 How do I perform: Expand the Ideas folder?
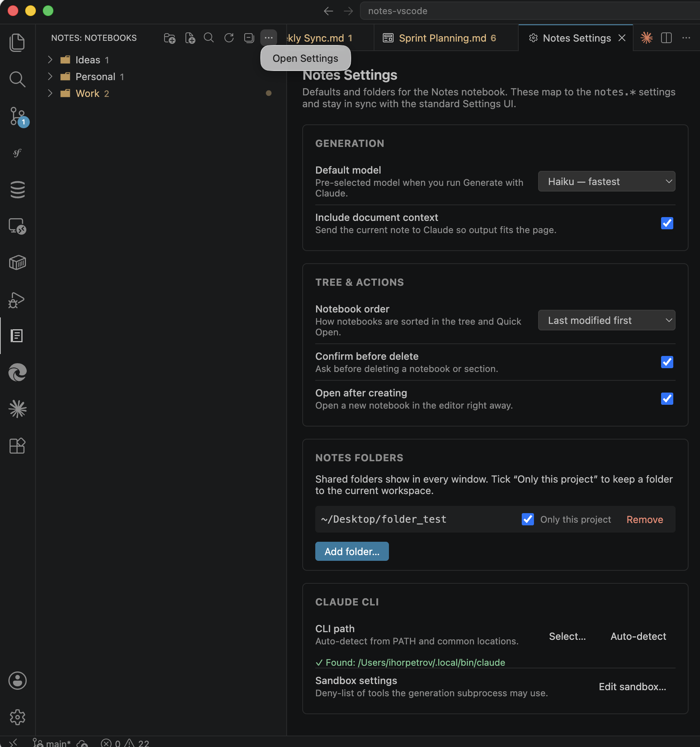point(50,60)
